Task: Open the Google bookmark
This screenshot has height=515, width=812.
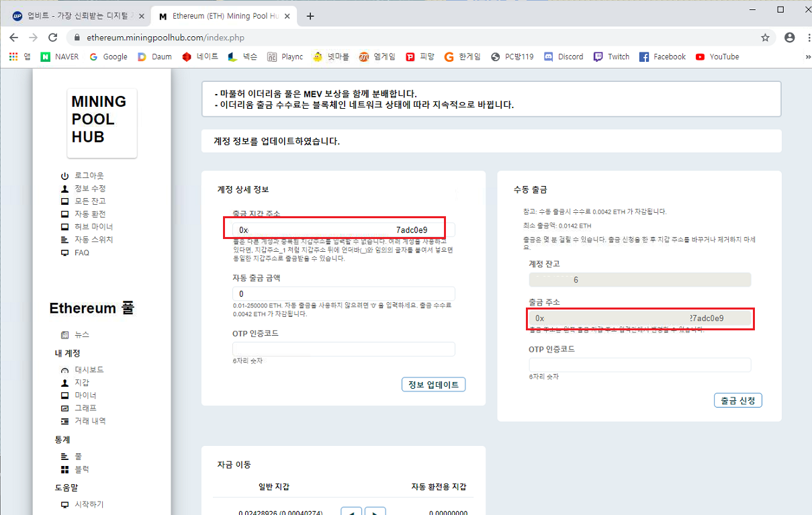Action: 108,57
